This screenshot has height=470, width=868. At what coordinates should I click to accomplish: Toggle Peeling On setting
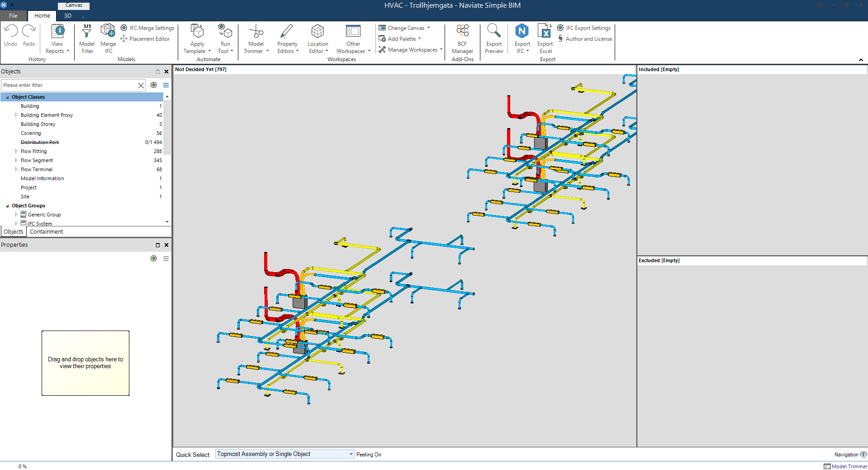pos(369,454)
